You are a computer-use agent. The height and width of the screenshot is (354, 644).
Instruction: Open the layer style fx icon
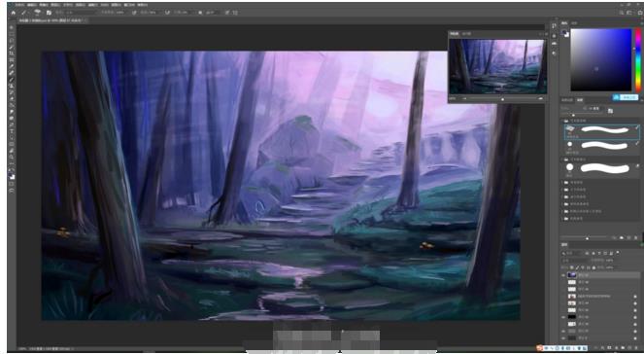coord(602,348)
